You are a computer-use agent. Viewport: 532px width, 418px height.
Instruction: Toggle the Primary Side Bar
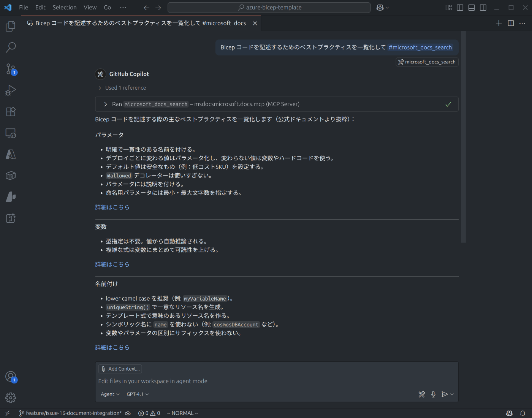pyautogui.click(x=460, y=8)
